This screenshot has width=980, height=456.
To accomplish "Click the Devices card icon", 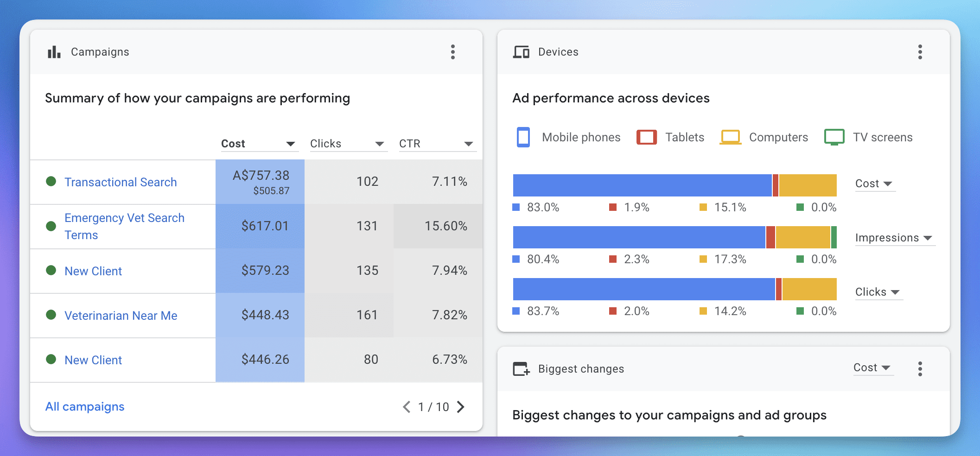I will [x=521, y=52].
